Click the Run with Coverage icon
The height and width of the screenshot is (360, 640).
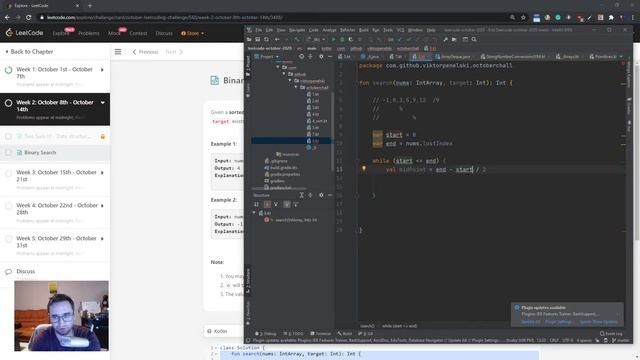(351, 40)
